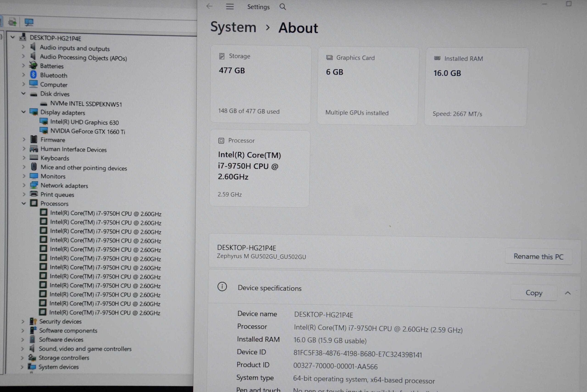
Task: Select Intel(R) UHD Graphics 630 item
Action: 84,122
